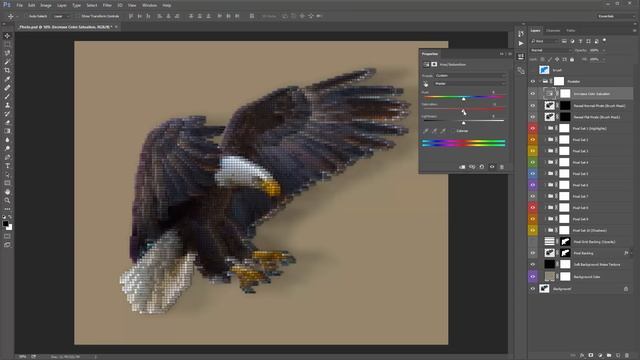Select the Eraser tool
Image resolution: width=640 pixels, height=360 pixels.
point(7,122)
